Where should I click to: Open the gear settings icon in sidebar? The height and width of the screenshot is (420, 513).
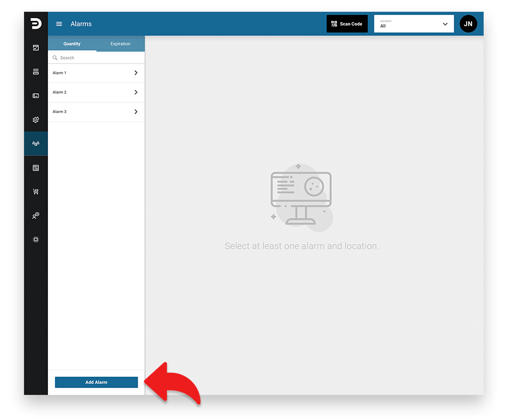(x=36, y=120)
